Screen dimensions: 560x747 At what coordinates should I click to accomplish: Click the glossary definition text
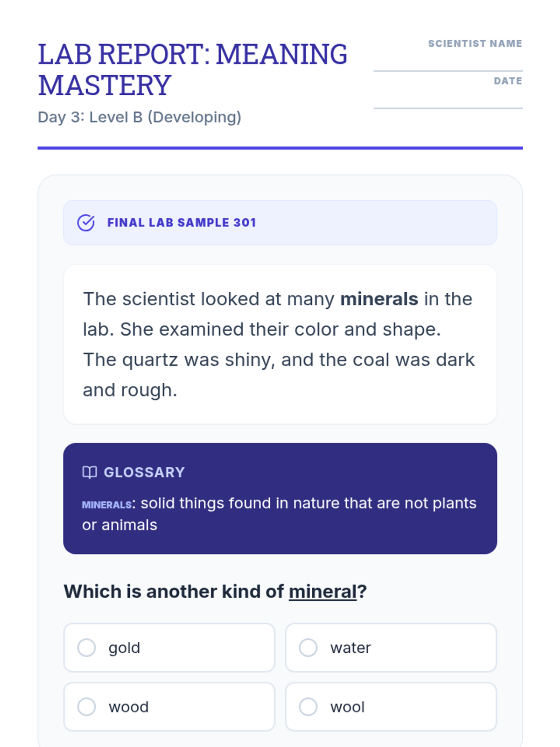coord(308,503)
